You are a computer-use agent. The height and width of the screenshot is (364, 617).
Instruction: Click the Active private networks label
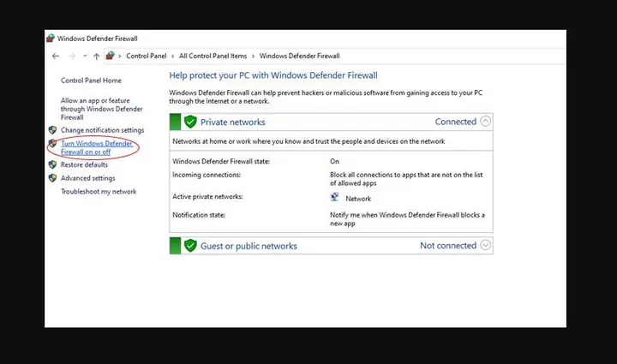point(207,196)
